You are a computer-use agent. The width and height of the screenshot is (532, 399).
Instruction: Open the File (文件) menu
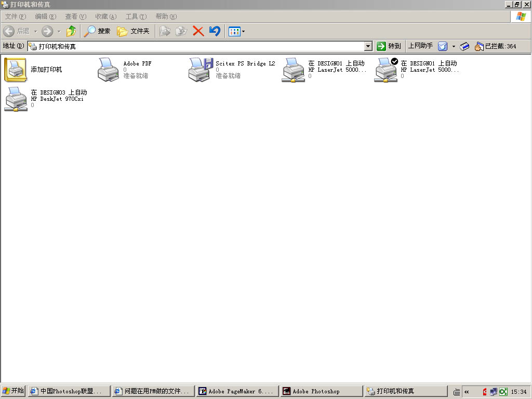point(16,16)
